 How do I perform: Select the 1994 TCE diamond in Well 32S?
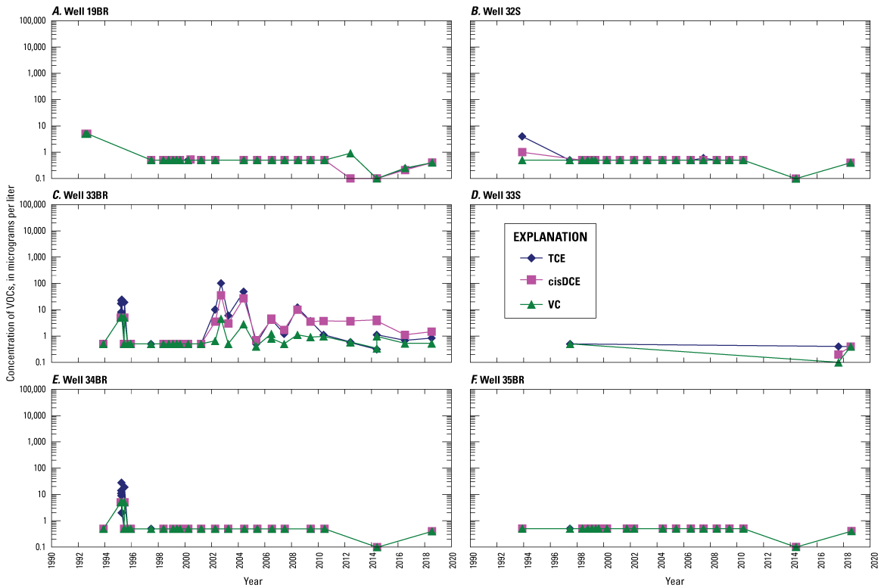coord(522,136)
